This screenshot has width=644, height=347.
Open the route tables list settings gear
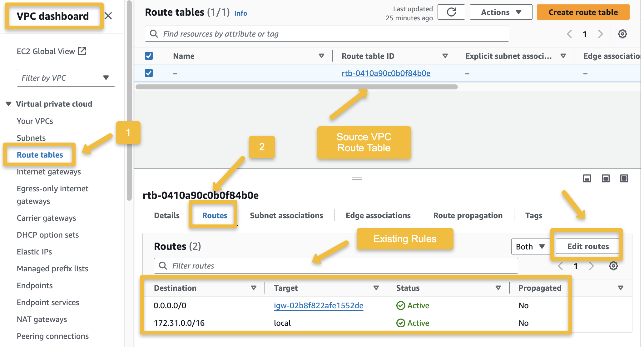622,34
